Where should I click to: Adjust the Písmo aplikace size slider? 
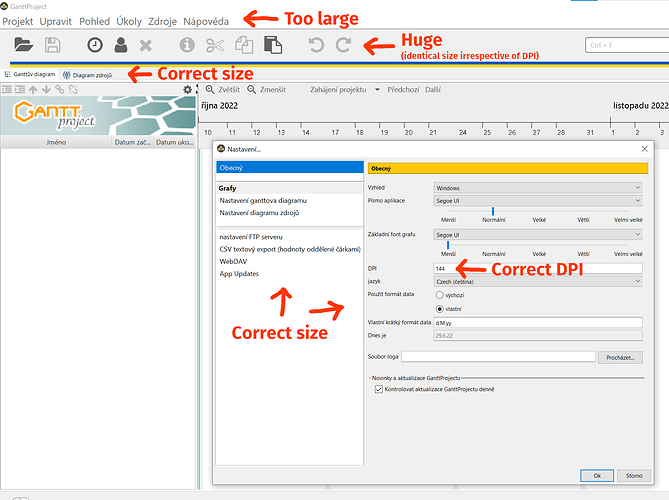point(493,211)
